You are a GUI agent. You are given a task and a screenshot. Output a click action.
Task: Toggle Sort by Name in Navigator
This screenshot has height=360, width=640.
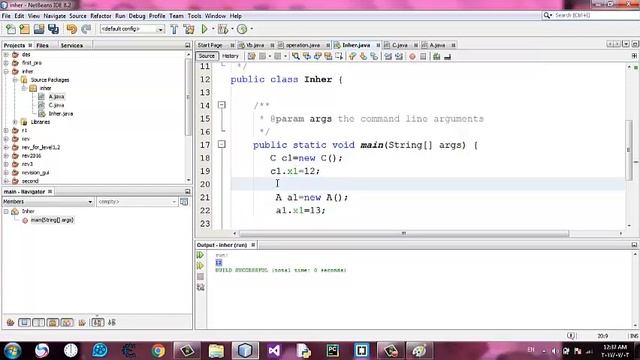[97, 322]
